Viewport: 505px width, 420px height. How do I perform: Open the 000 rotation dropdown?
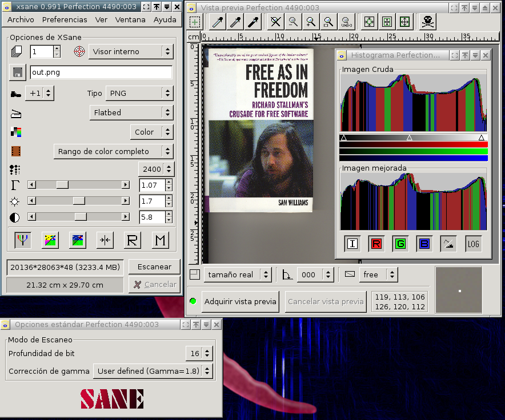tap(315, 274)
